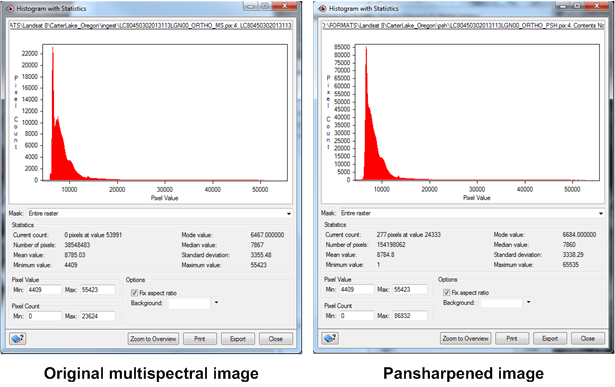This screenshot has width=615, height=387.
Task: Click the file path field ending ORTHO_MS.pix
Action: (151, 25)
